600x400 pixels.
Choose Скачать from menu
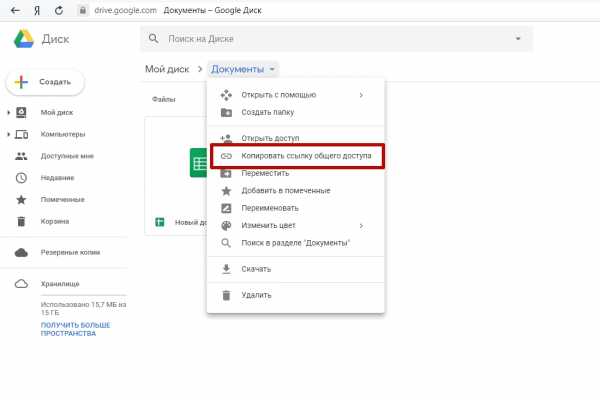(295, 269)
